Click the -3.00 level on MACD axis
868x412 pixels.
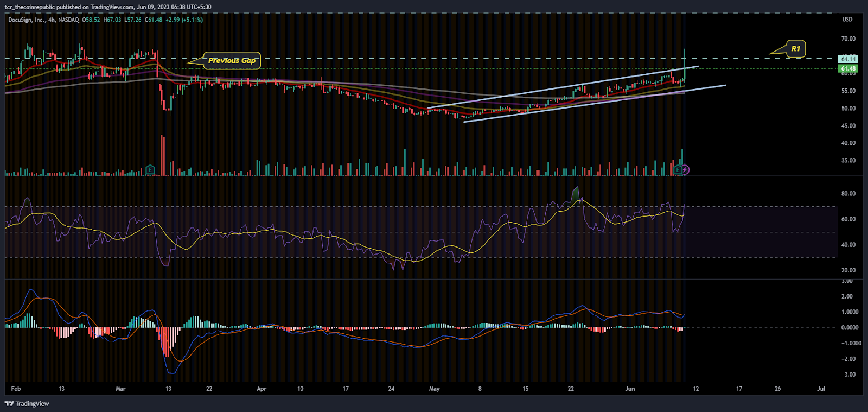848,375
